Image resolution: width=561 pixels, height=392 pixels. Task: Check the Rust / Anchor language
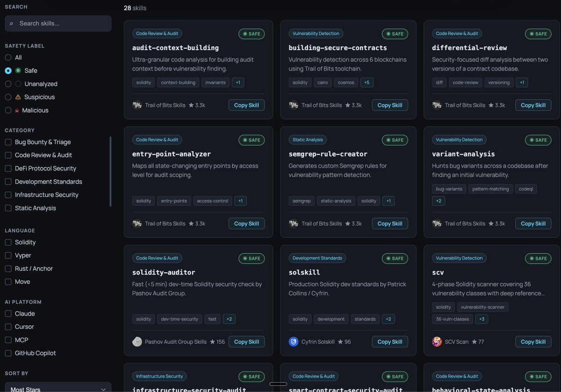pyautogui.click(x=8, y=269)
